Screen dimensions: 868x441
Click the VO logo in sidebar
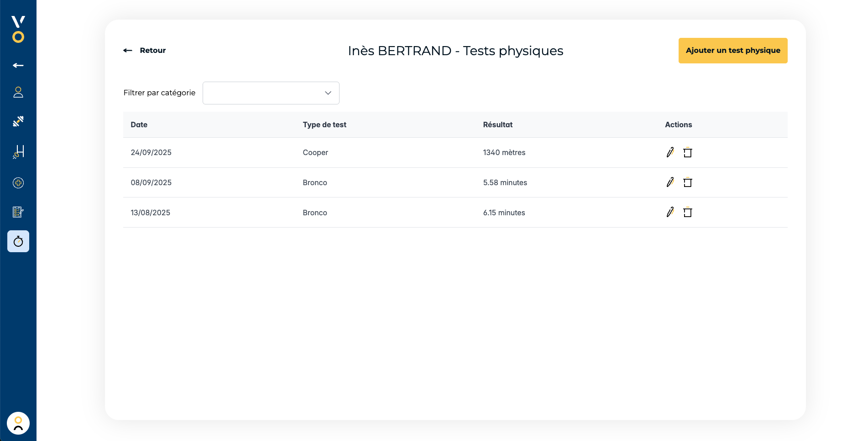click(x=18, y=29)
